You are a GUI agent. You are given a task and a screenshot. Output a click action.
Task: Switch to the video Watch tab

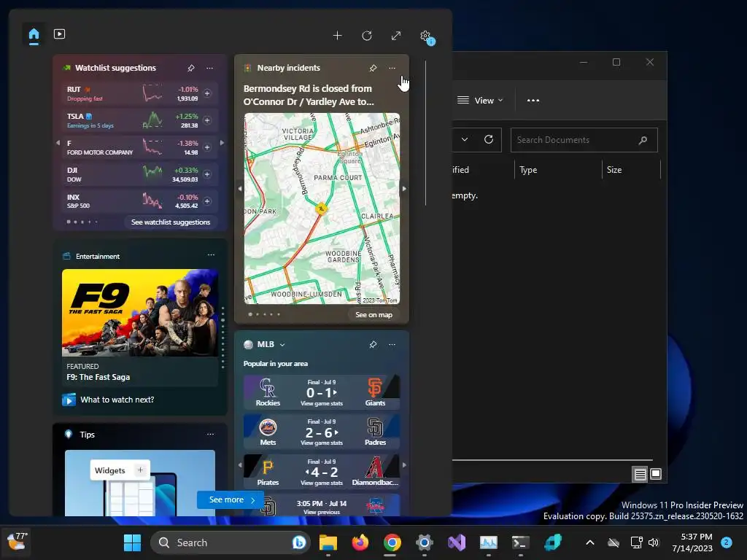click(60, 34)
